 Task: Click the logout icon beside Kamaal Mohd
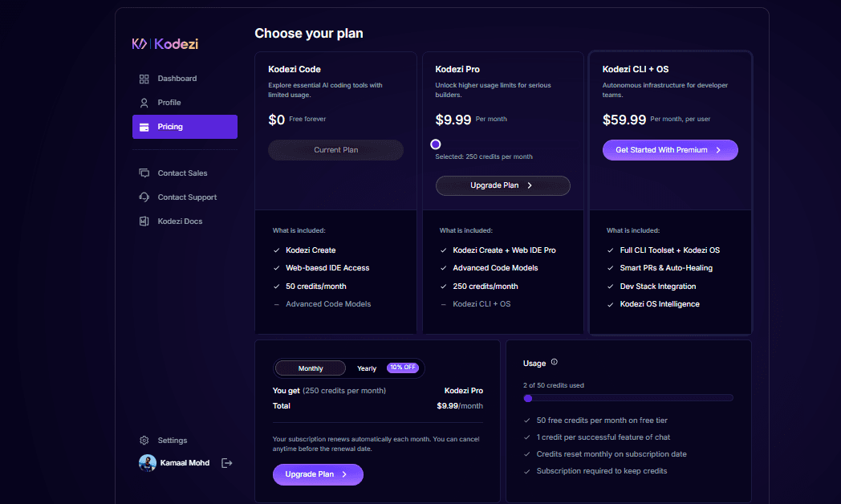pos(226,462)
